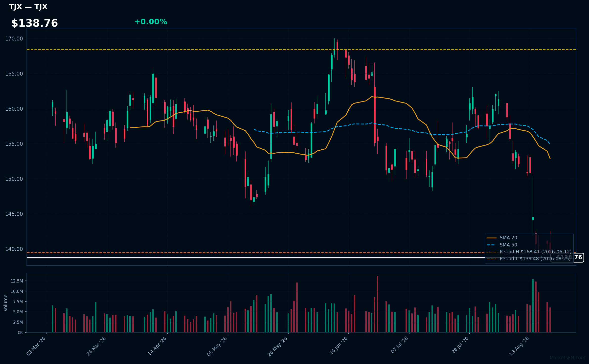
Task: Click the orange SMA 20 line swatch in legend
Action: [x=492, y=238]
